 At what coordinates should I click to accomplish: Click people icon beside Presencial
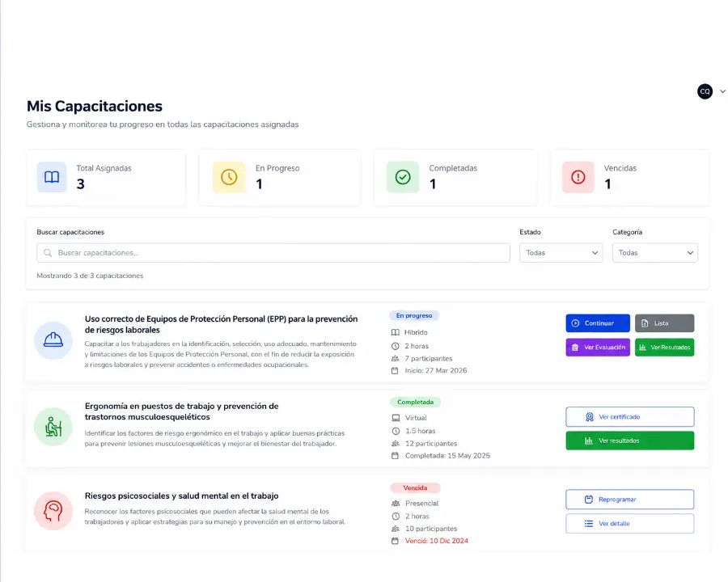(396, 503)
